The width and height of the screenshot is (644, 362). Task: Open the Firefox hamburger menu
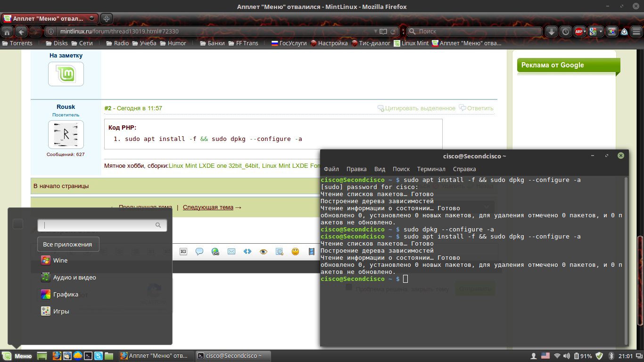click(636, 32)
